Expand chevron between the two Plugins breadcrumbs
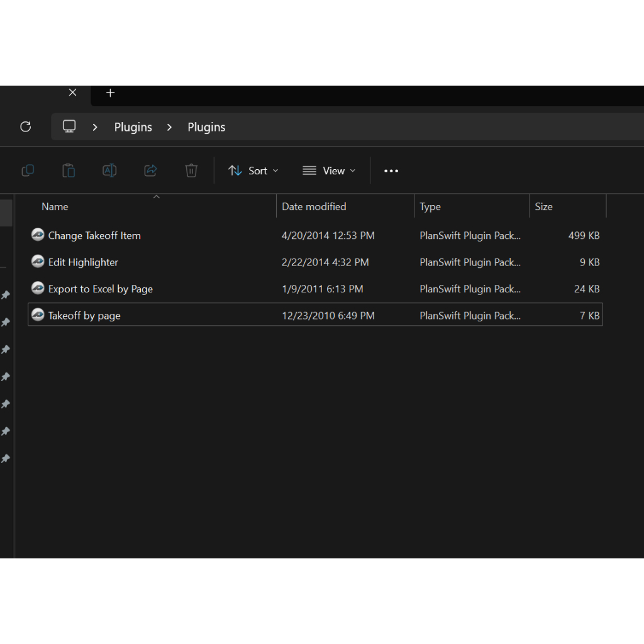This screenshot has width=644, height=644. (169, 127)
